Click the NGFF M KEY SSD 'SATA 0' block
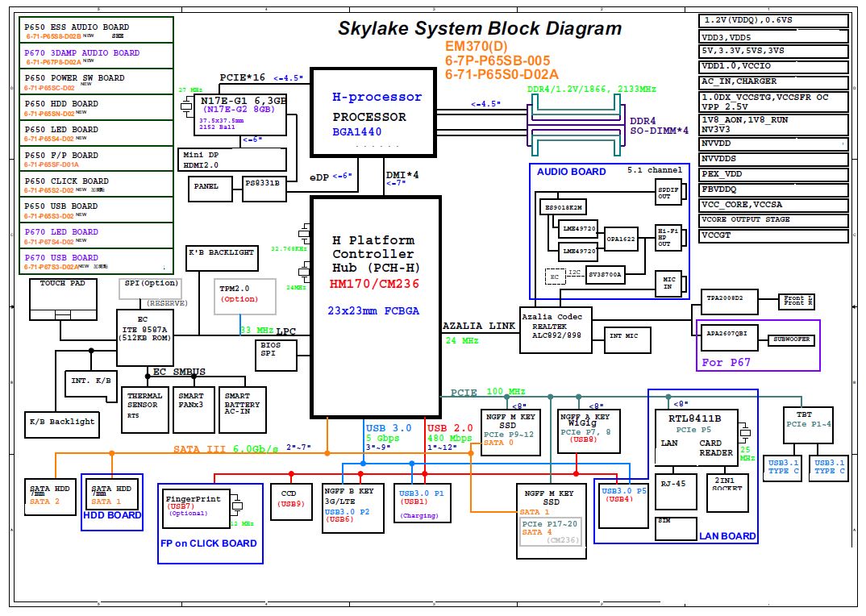866x616 pixels. click(510, 433)
